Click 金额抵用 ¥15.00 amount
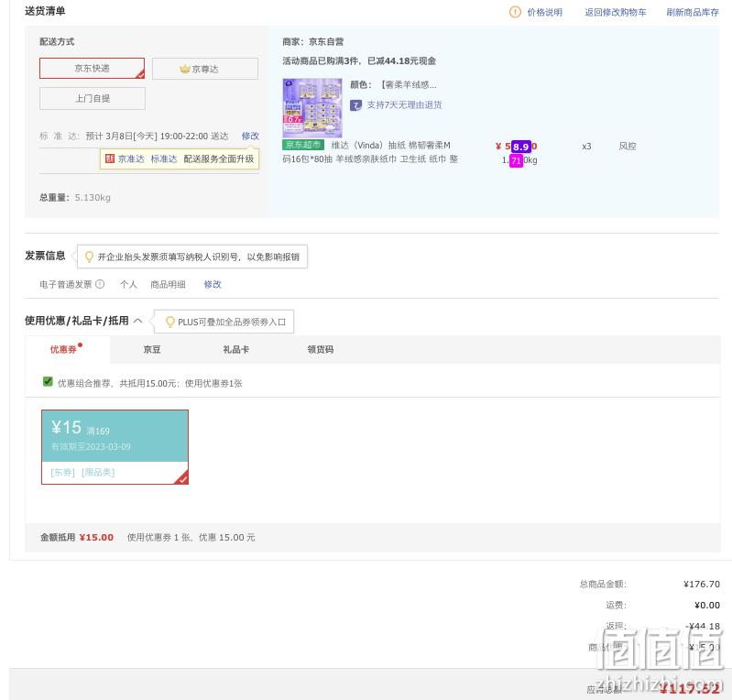The height and width of the screenshot is (700, 732). pyautogui.click(x=96, y=538)
